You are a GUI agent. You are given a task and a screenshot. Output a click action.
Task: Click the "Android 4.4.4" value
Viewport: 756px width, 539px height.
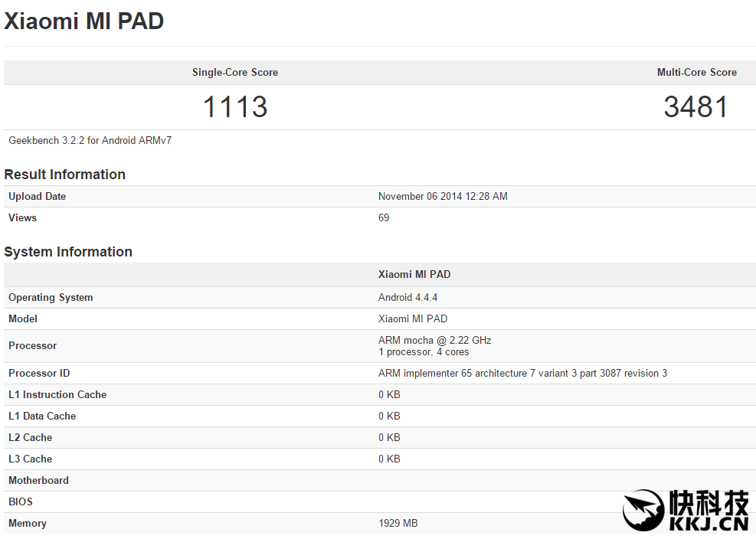408,298
